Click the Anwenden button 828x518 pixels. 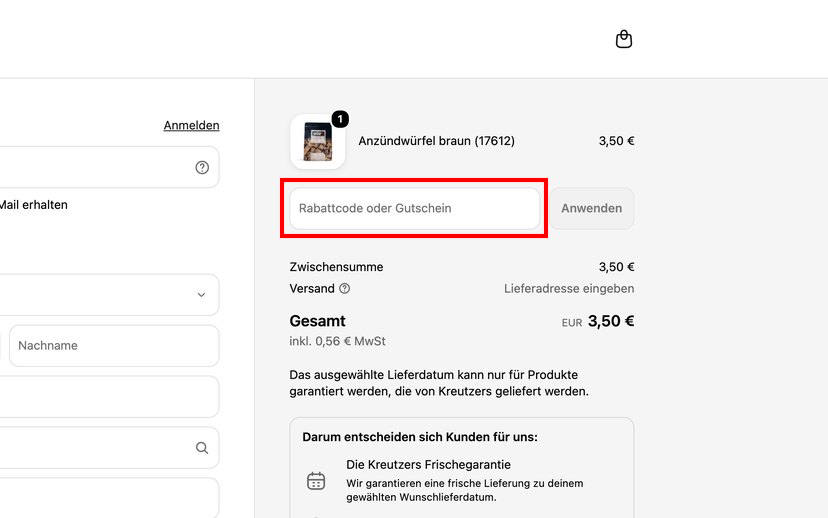(591, 208)
